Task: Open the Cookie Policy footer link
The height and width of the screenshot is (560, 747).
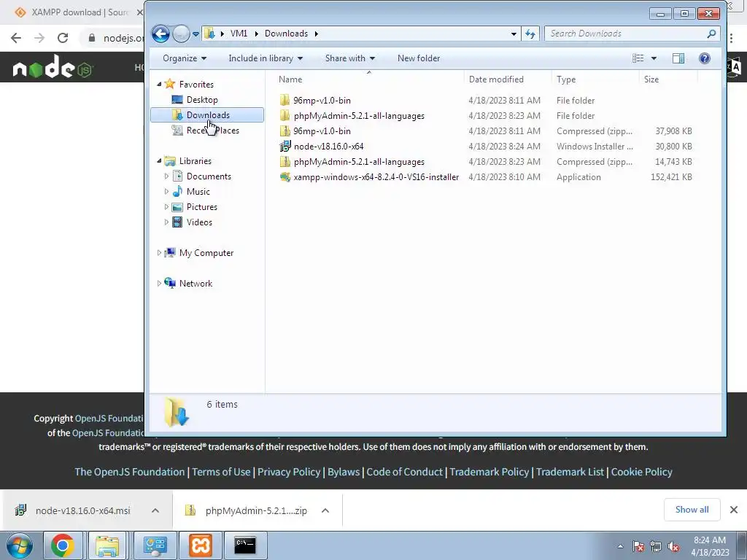Action: pyautogui.click(x=641, y=472)
